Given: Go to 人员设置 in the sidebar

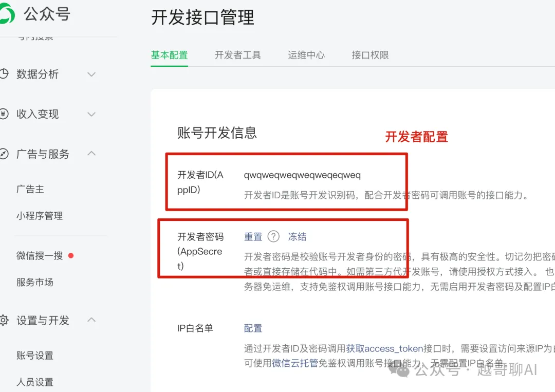Looking at the screenshot, I should [x=35, y=382].
